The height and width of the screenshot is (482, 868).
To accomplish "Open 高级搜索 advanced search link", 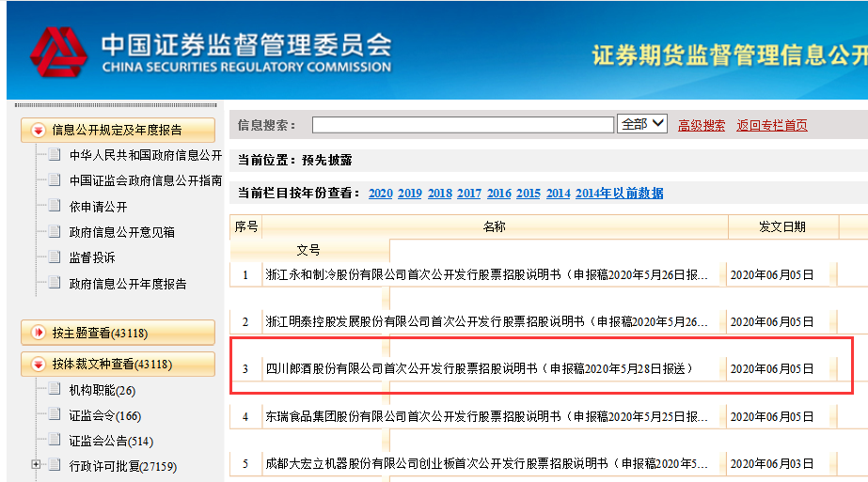I will click(702, 126).
